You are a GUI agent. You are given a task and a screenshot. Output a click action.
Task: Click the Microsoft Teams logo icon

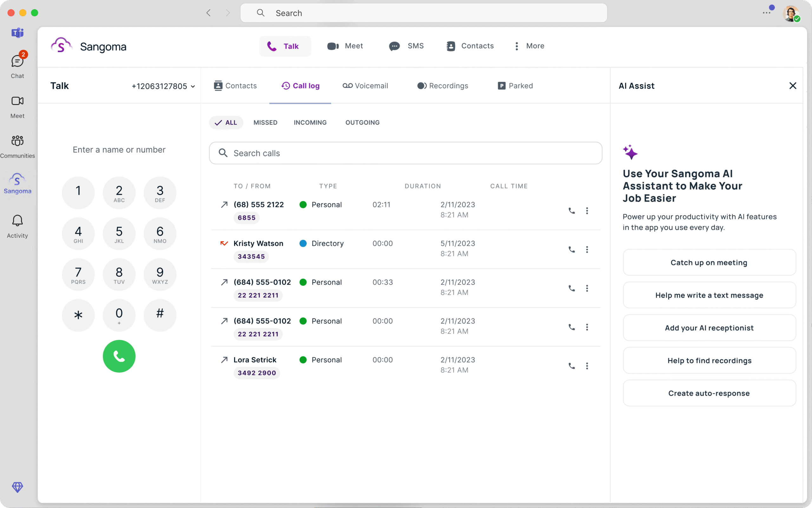[x=17, y=33]
